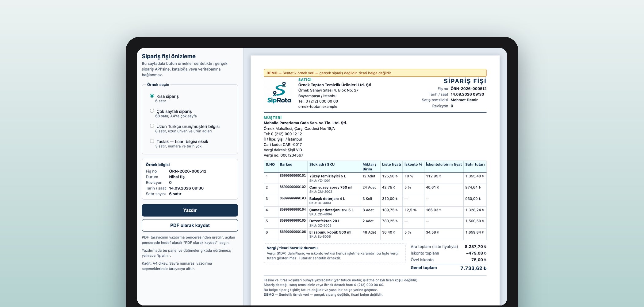
Task: Click the SipRota logo on the receipt
Action: [279, 92]
